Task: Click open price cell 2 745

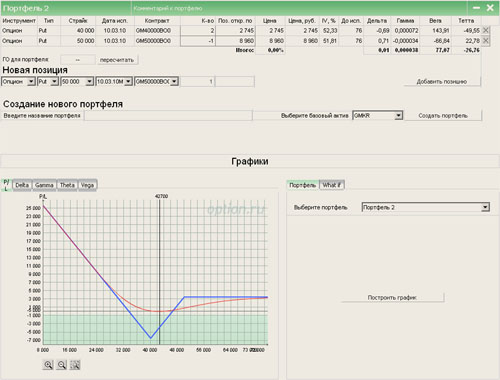Action: 236,30
